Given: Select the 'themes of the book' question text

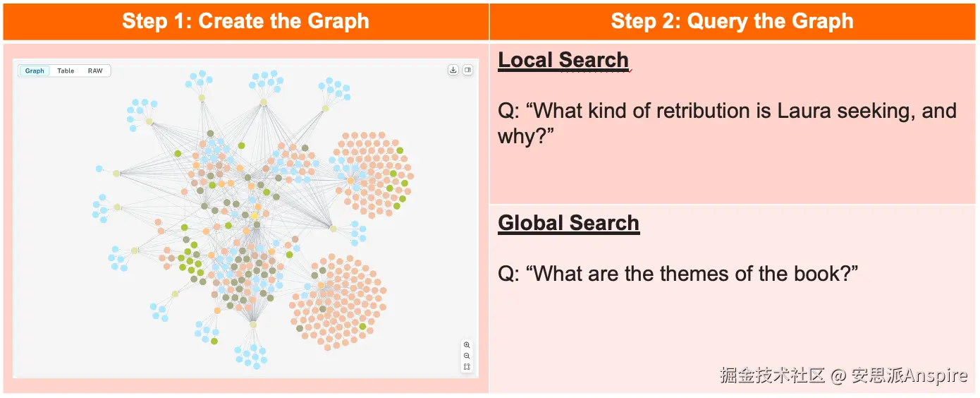Looking at the screenshot, I should (678, 273).
